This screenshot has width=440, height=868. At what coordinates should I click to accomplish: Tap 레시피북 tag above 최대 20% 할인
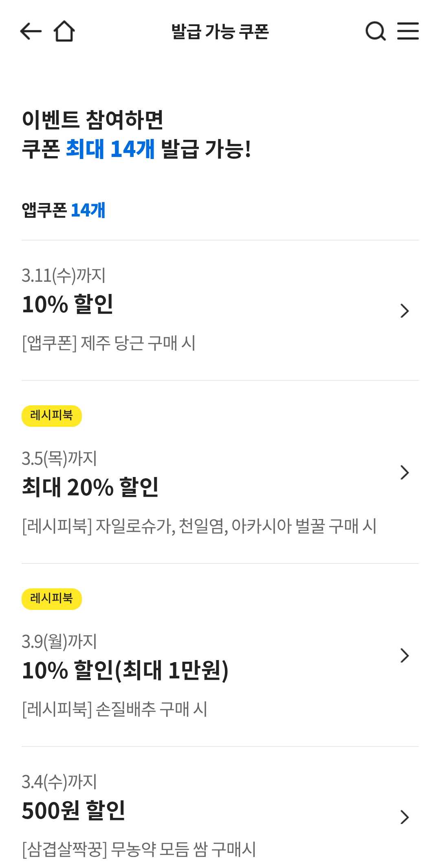(x=52, y=416)
